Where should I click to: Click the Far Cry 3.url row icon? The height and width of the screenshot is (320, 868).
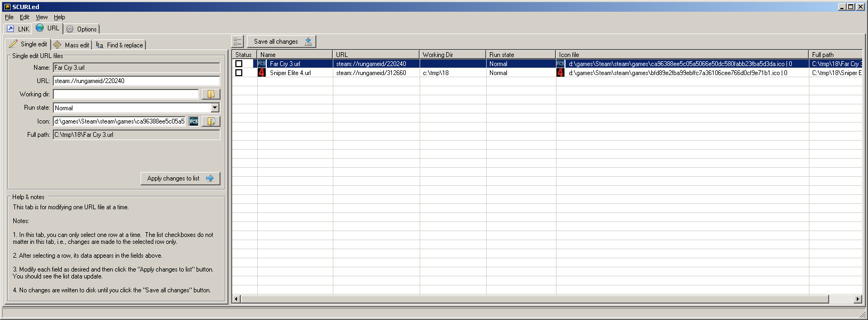[261, 64]
